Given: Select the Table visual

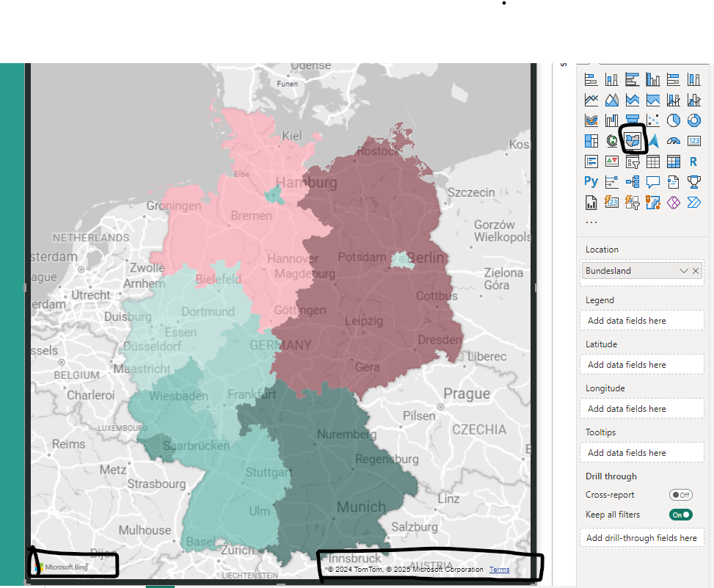Looking at the screenshot, I should click(x=653, y=161).
